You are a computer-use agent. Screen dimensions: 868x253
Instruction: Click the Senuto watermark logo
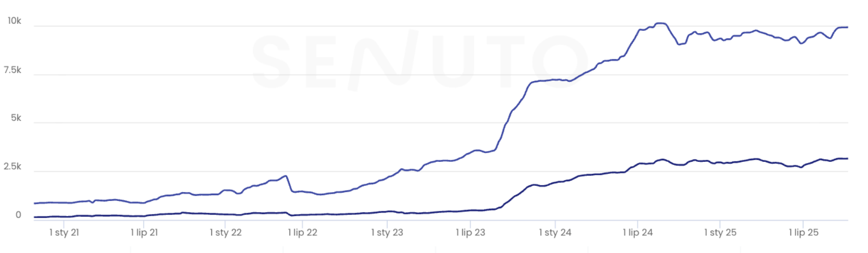(x=419, y=60)
